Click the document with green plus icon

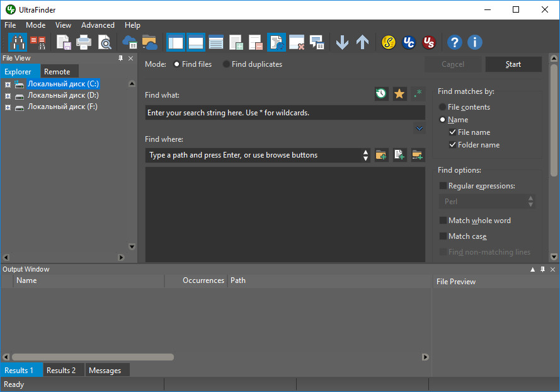(236, 42)
